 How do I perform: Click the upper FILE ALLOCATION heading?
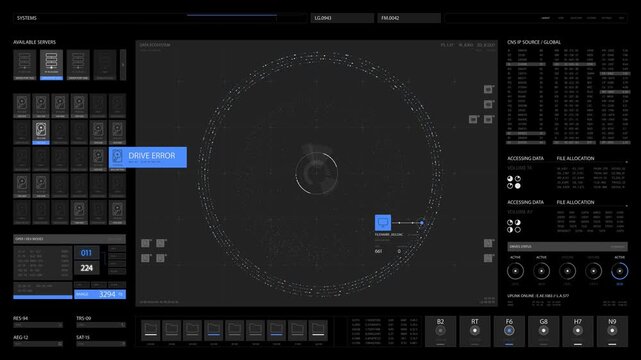(575, 158)
